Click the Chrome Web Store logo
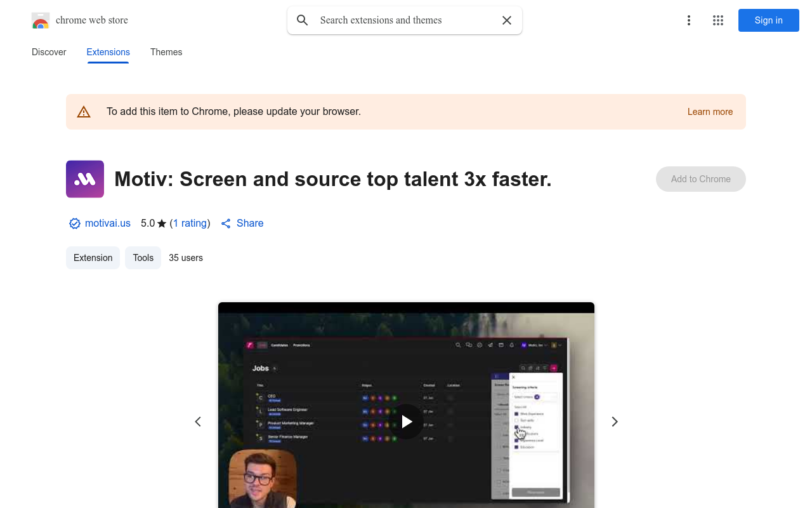 (41, 20)
